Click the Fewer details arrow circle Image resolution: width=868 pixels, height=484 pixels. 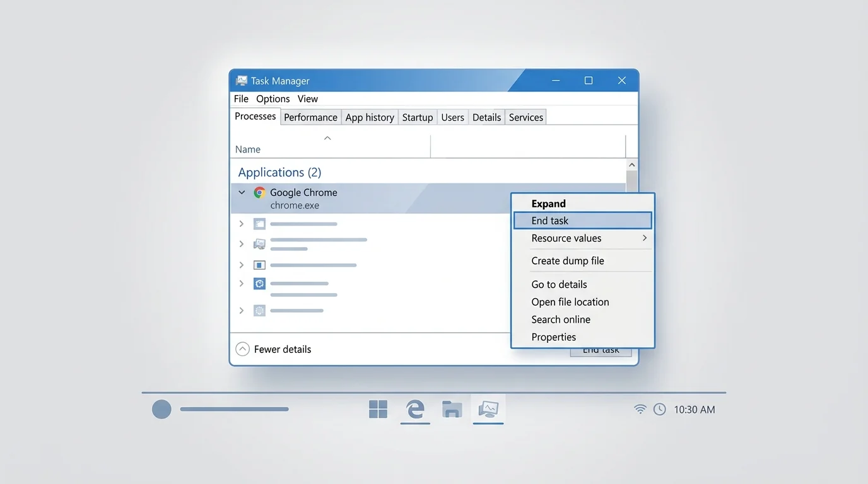point(242,349)
